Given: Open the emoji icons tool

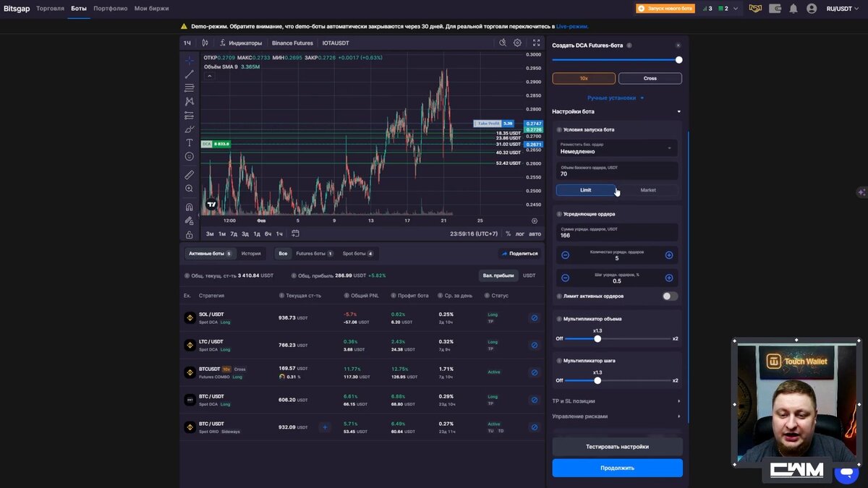Looking at the screenshot, I should click(190, 156).
